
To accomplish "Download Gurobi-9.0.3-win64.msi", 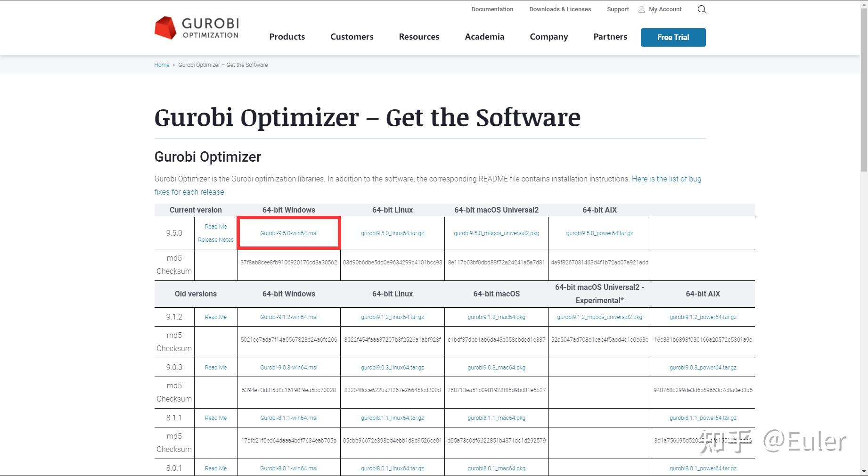I will tap(289, 368).
